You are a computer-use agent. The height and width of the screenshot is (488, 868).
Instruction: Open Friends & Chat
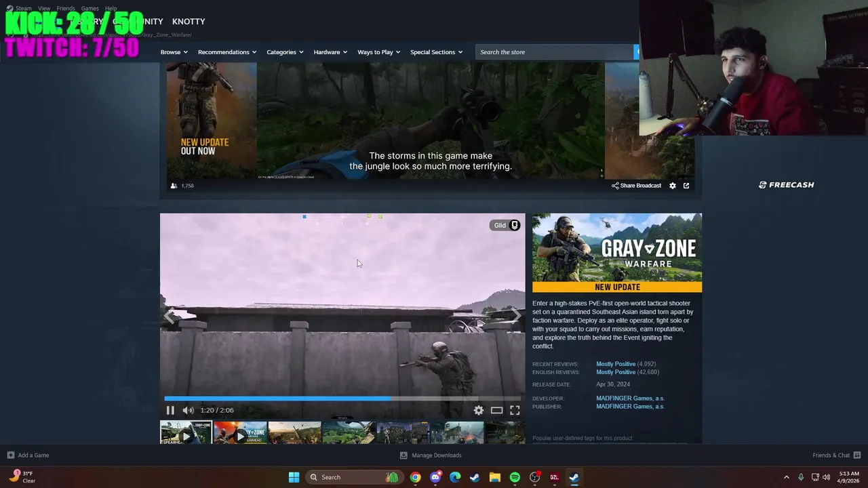(x=836, y=455)
